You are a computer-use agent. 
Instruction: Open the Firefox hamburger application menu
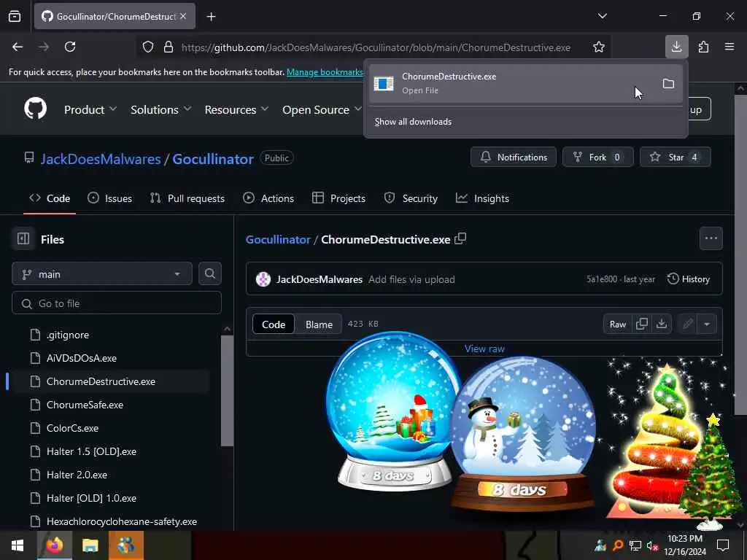pos(729,47)
